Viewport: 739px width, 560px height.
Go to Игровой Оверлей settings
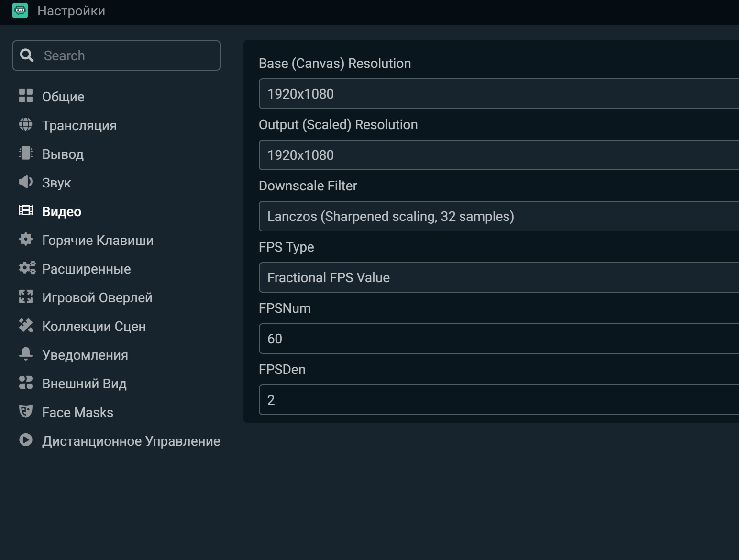[x=97, y=297]
